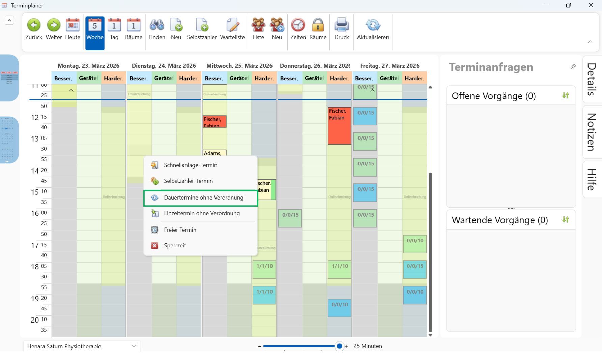Image resolution: width=602 pixels, height=364 pixels.
Task: Switch to the Tag day view
Action: [114, 29]
